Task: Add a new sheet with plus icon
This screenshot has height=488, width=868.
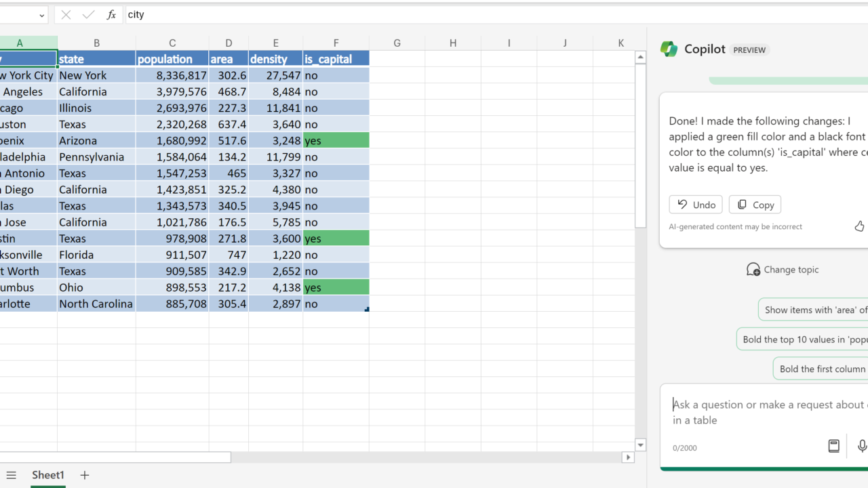Action: [x=85, y=475]
